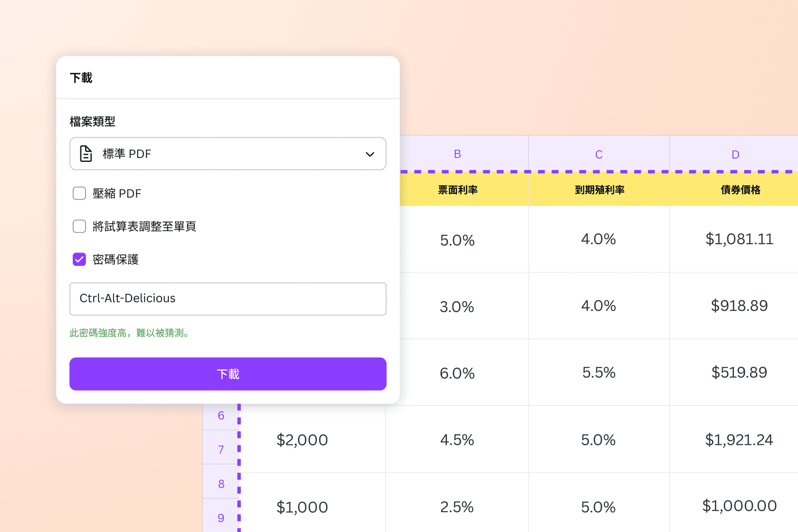798x532 pixels.
Task: Enable the 壓縮 PDF checkbox
Action: (x=79, y=193)
